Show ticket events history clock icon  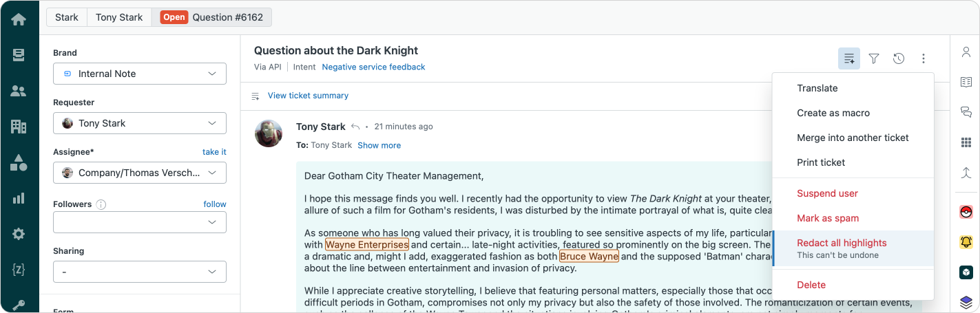pos(899,59)
